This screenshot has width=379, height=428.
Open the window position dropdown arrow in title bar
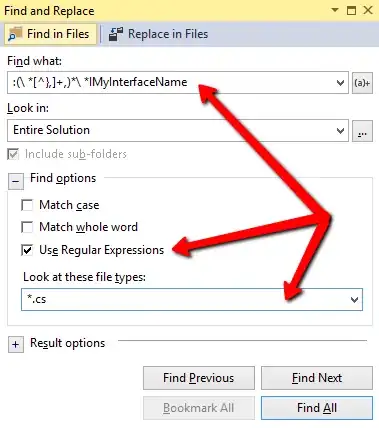(x=335, y=10)
